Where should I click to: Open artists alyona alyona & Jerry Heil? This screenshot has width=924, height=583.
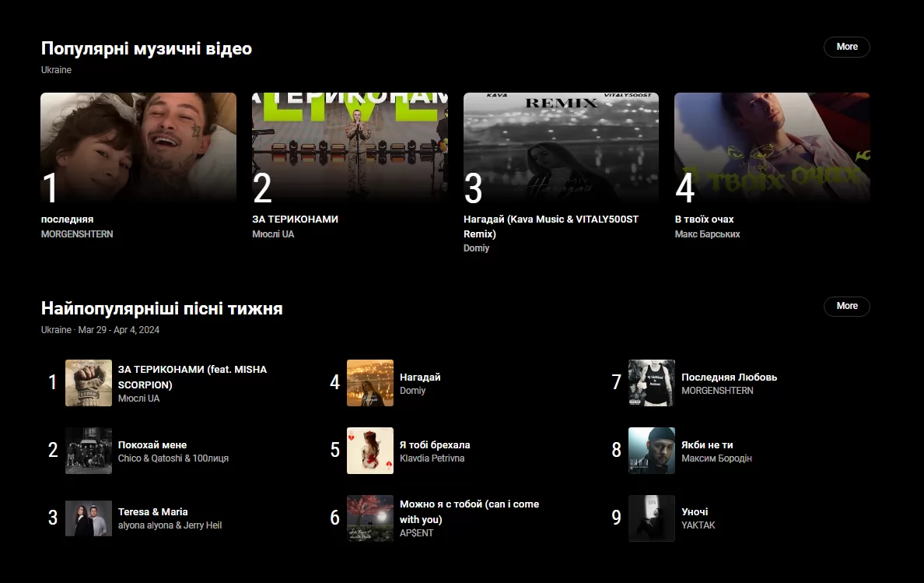click(x=170, y=525)
